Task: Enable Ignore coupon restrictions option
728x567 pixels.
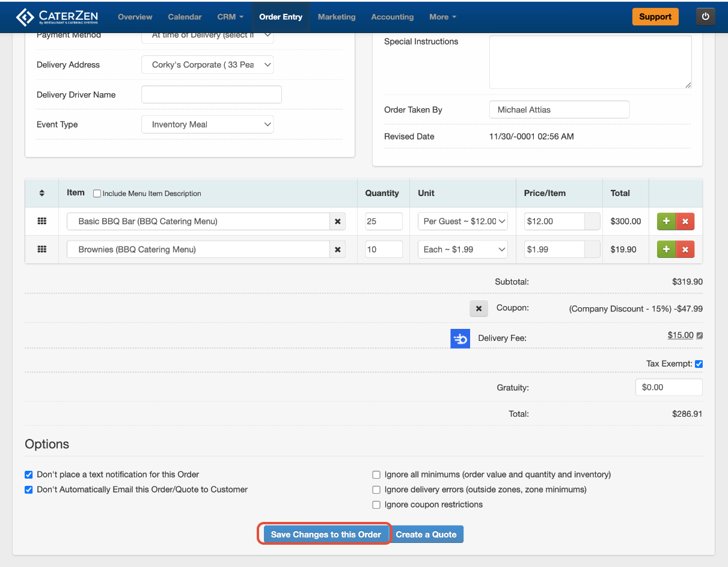Action: [x=376, y=504]
